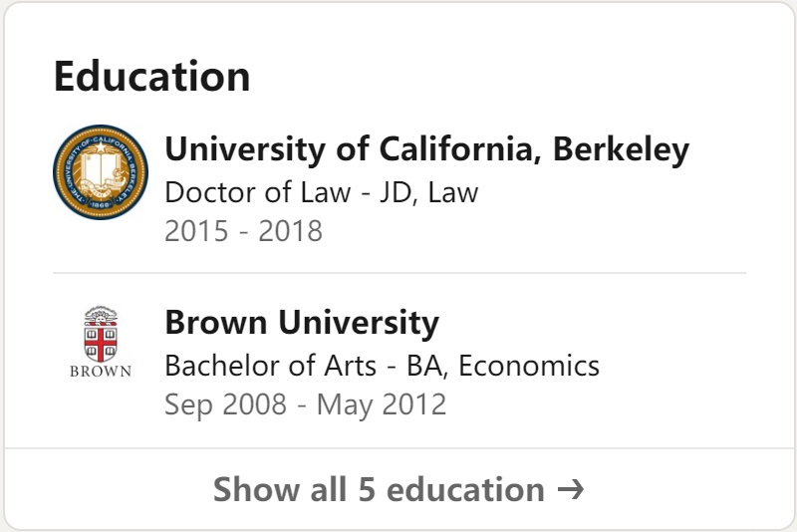This screenshot has width=797, height=532.
Task: Click the 2015 - 2018 date range
Action: [x=243, y=231]
